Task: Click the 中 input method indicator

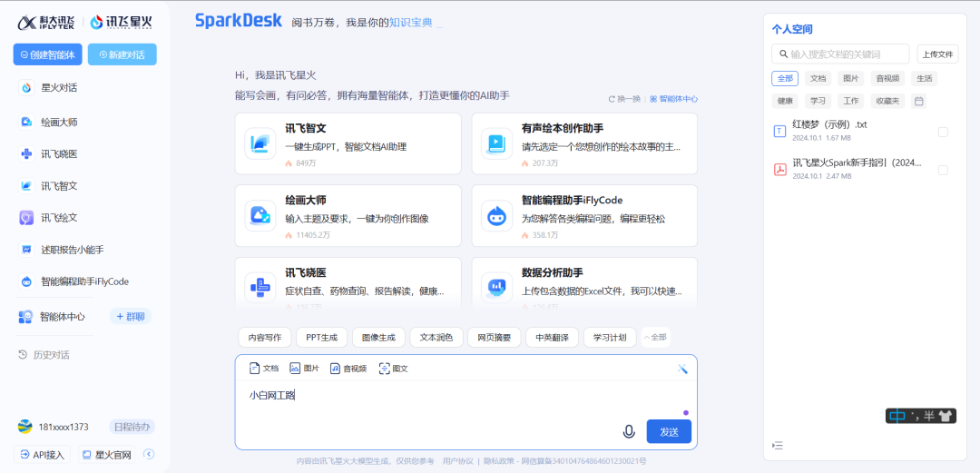Action: click(897, 416)
